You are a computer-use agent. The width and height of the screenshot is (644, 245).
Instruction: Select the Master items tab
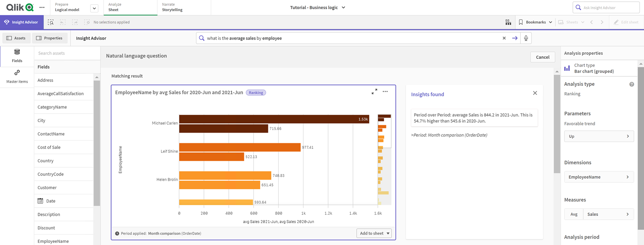click(17, 77)
